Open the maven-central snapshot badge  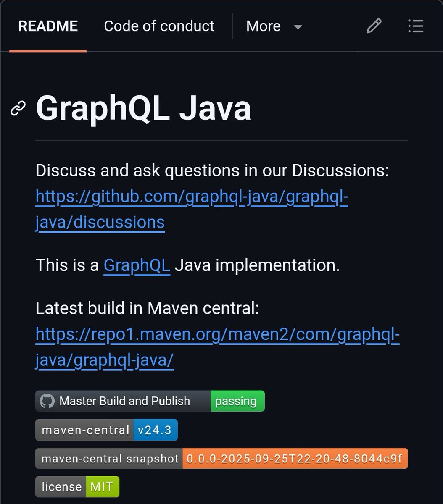[221, 458]
